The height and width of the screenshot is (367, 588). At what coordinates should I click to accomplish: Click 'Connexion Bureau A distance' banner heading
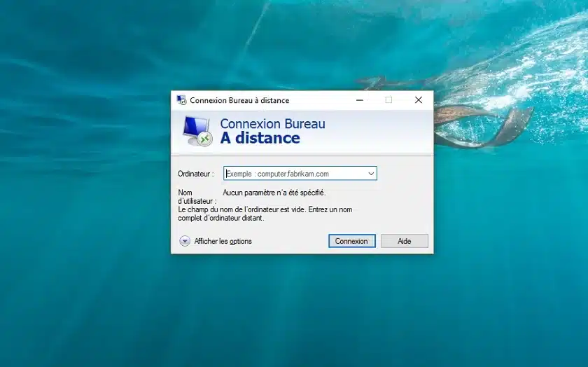coord(272,131)
